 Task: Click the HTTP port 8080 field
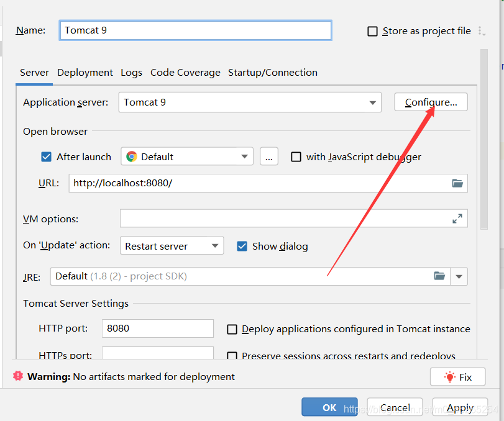click(x=157, y=328)
